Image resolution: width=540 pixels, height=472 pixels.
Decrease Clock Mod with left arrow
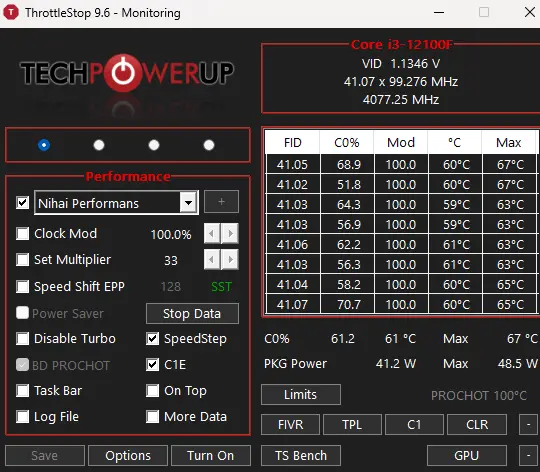pos(212,234)
